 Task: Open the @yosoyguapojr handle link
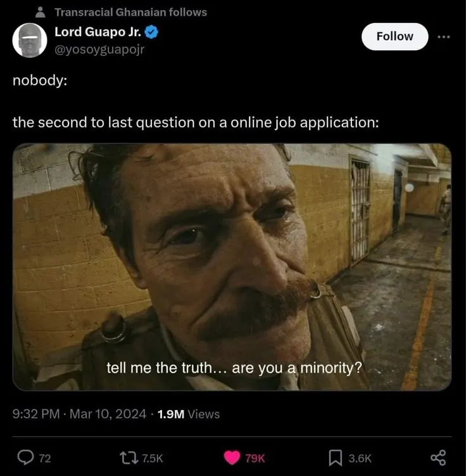tap(99, 48)
